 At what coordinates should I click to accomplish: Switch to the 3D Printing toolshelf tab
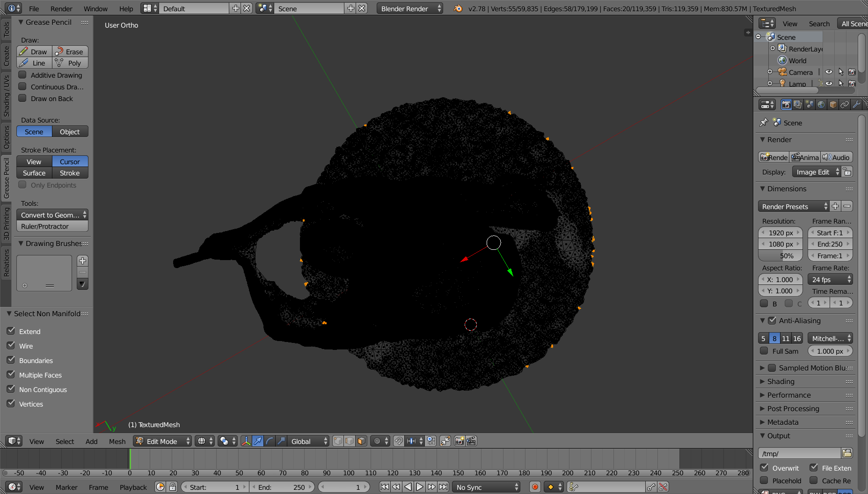(6, 224)
